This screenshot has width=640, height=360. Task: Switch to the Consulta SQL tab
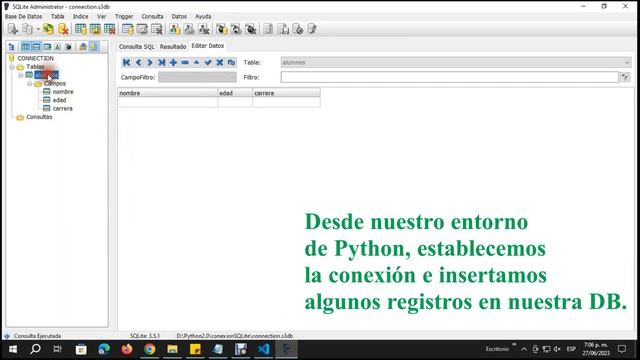tap(137, 47)
